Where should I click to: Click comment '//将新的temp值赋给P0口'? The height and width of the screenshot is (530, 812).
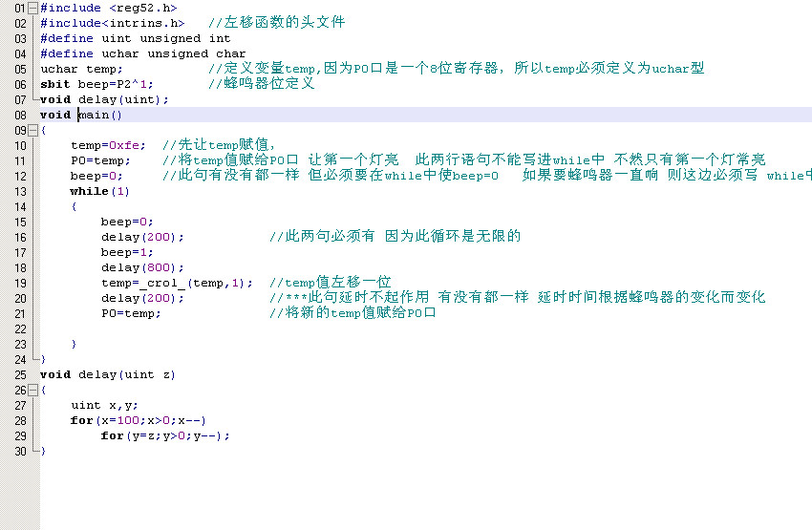(353, 312)
